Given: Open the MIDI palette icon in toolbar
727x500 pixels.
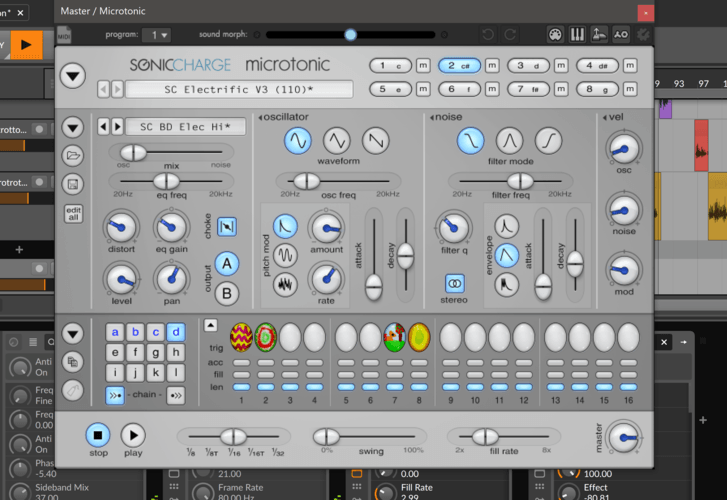Looking at the screenshot, I should 555,34.
